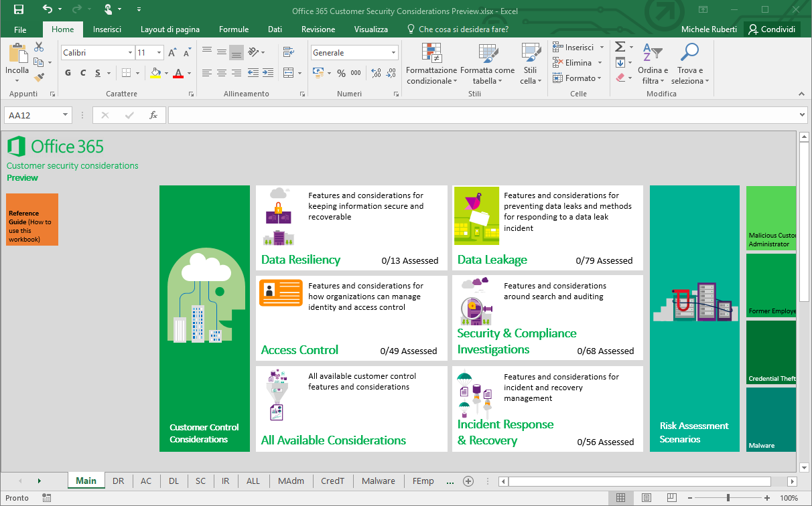The image size is (812, 506).
Task: Open the Customize Quick Access Toolbar arrow
Action: tap(139, 9)
